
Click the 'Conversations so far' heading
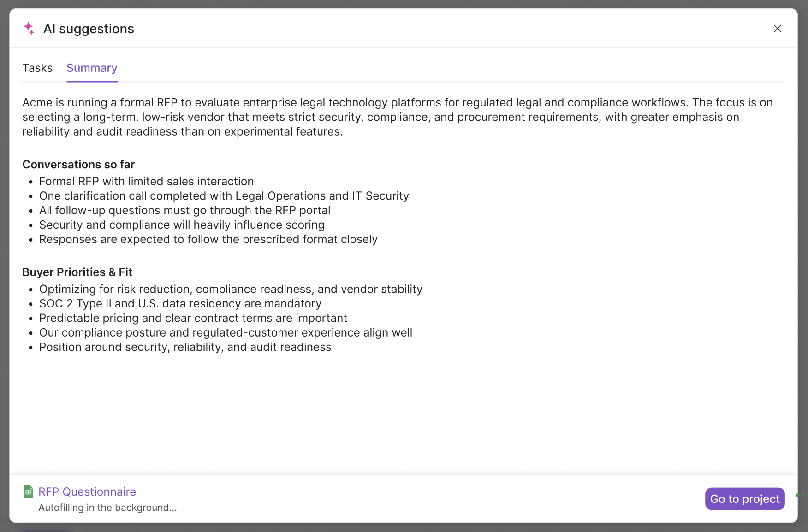[x=78, y=165]
